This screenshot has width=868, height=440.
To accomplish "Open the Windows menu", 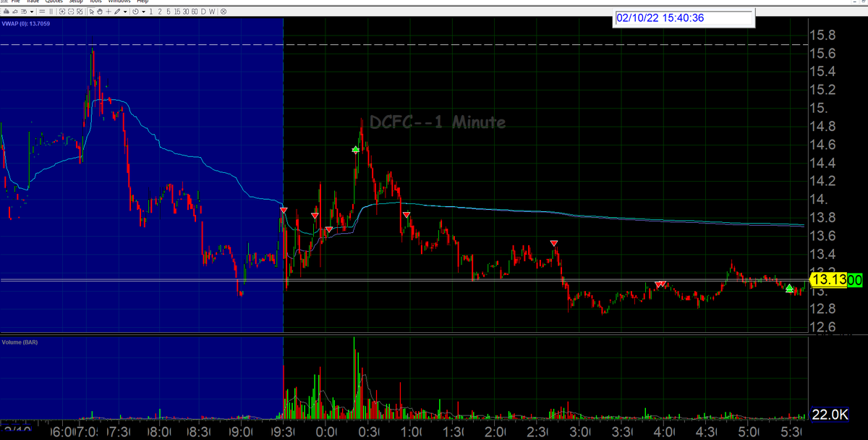I will tap(119, 1).
